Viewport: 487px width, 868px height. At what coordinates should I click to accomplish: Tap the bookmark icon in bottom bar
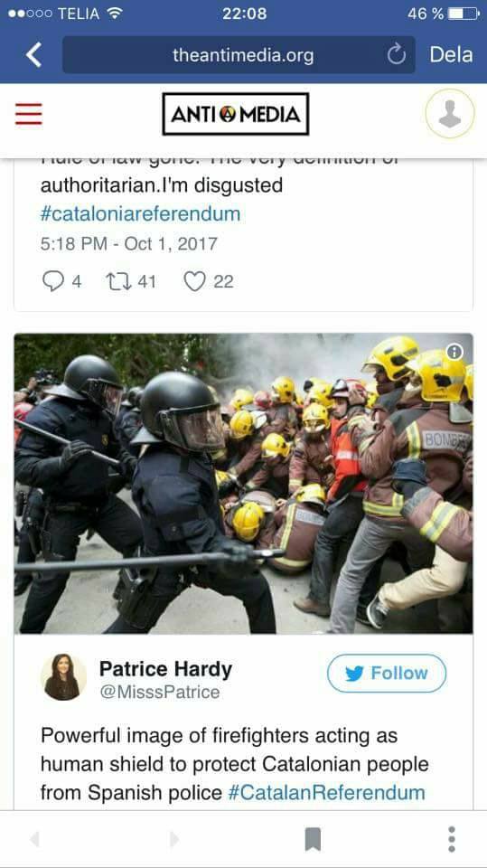(x=313, y=839)
